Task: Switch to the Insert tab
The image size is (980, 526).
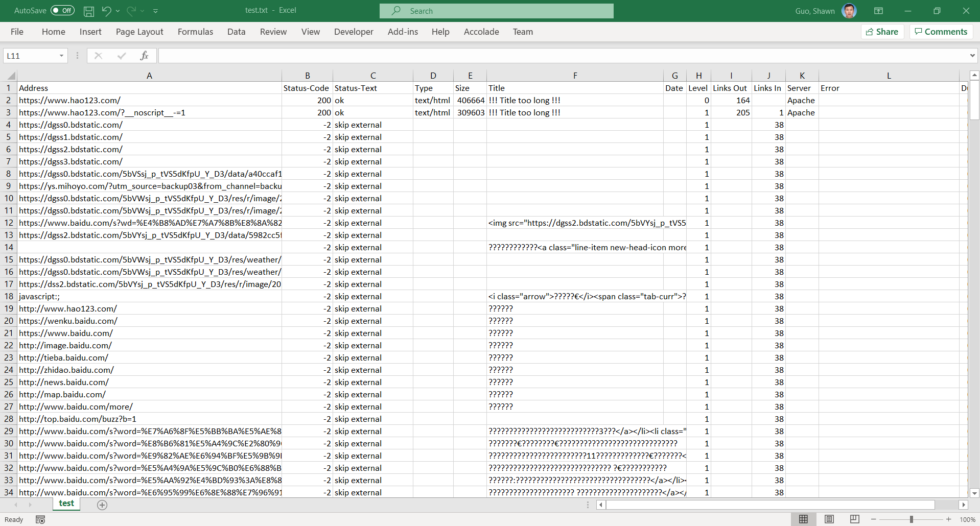Action: [x=90, y=32]
